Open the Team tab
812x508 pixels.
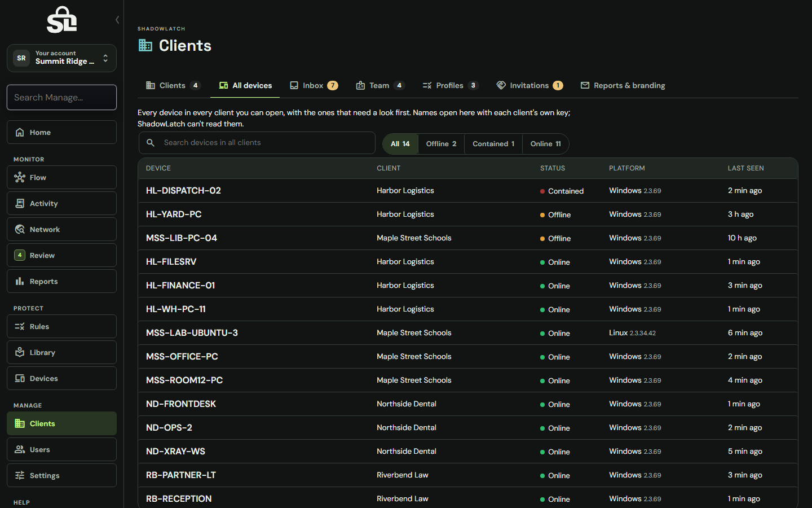pyautogui.click(x=380, y=85)
